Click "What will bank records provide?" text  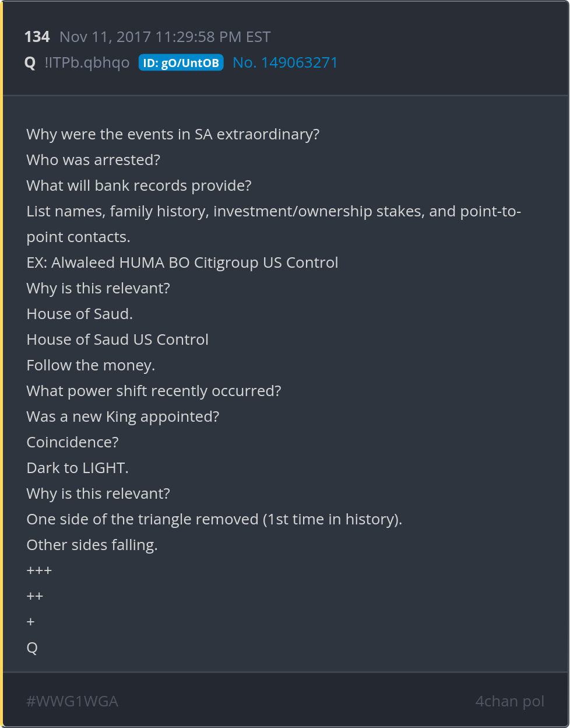[139, 185]
